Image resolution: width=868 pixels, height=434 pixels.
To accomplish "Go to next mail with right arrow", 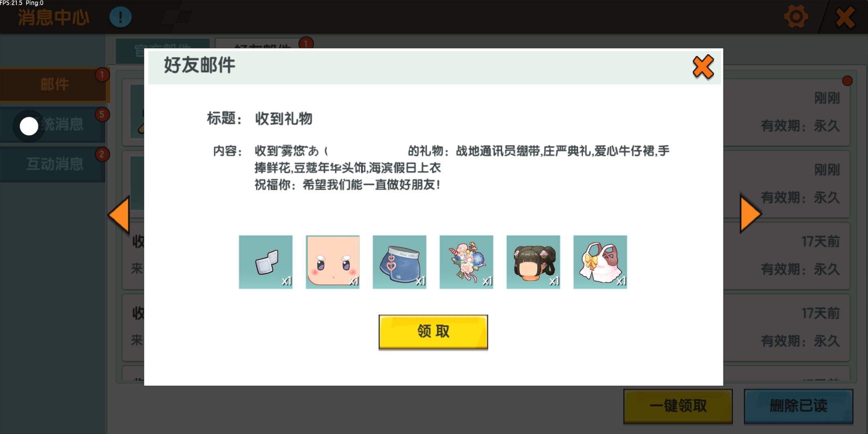I will click(750, 213).
